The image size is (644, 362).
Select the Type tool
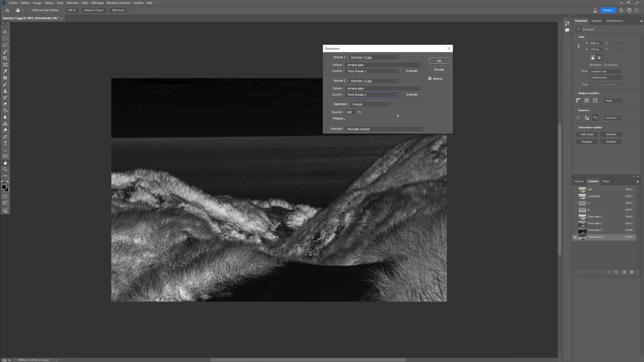coord(5,143)
